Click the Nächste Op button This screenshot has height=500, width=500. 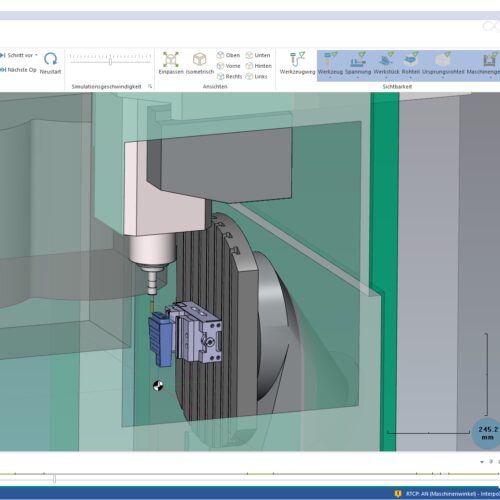tap(18, 70)
